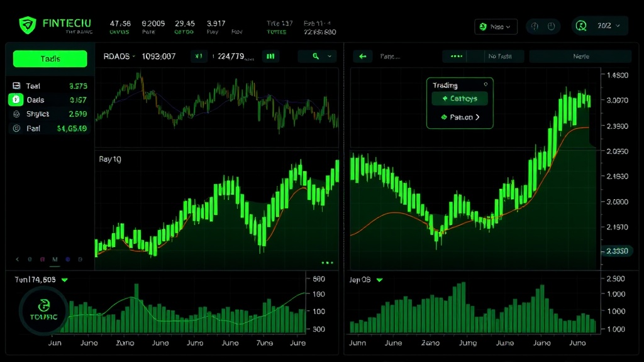Click the circular green badge in volume panel
The image size is (644, 362).
pos(43,310)
